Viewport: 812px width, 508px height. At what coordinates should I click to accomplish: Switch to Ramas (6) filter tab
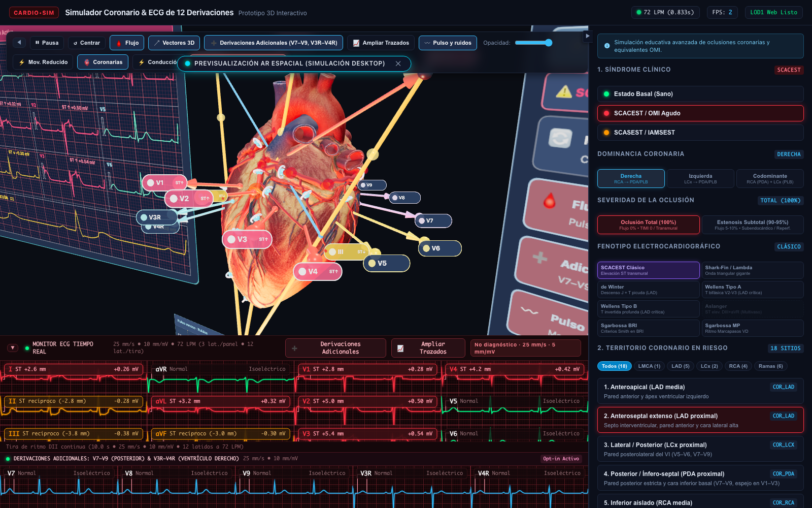pyautogui.click(x=770, y=366)
